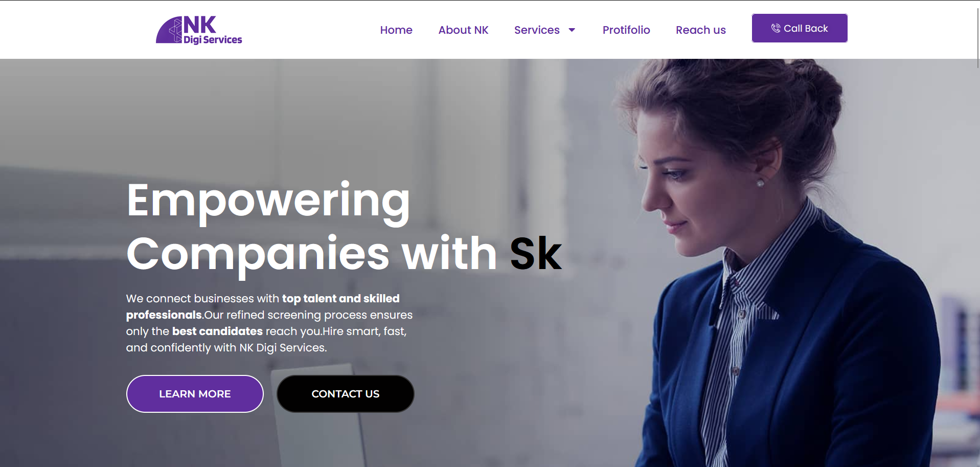Screen dimensions: 980x467
Task: Click the black animated 'Sk' headline text
Action: tap(536, 253)
